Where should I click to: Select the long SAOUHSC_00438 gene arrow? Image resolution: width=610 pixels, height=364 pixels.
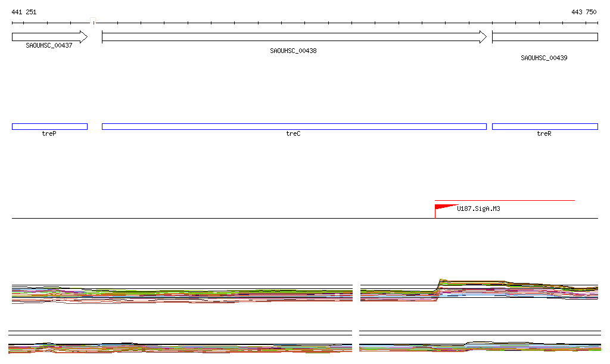pyautogui.click(x=294, y=37)
